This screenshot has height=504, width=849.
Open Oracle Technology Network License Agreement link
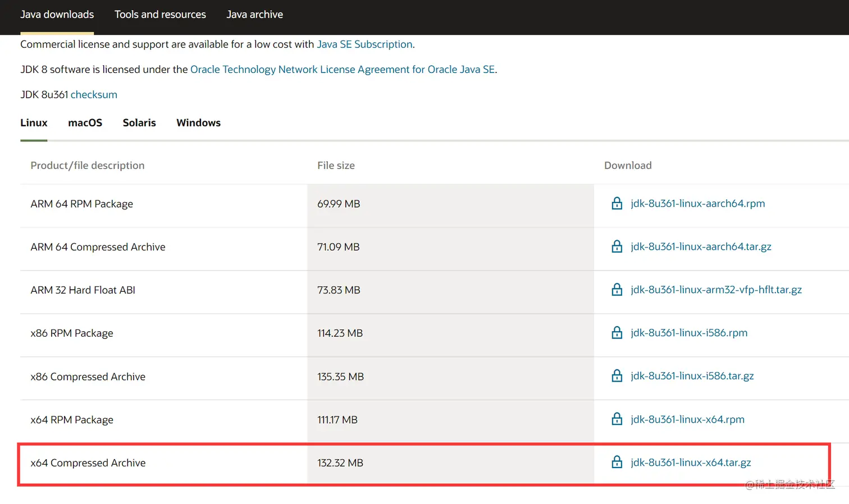[x=343, y=70]
